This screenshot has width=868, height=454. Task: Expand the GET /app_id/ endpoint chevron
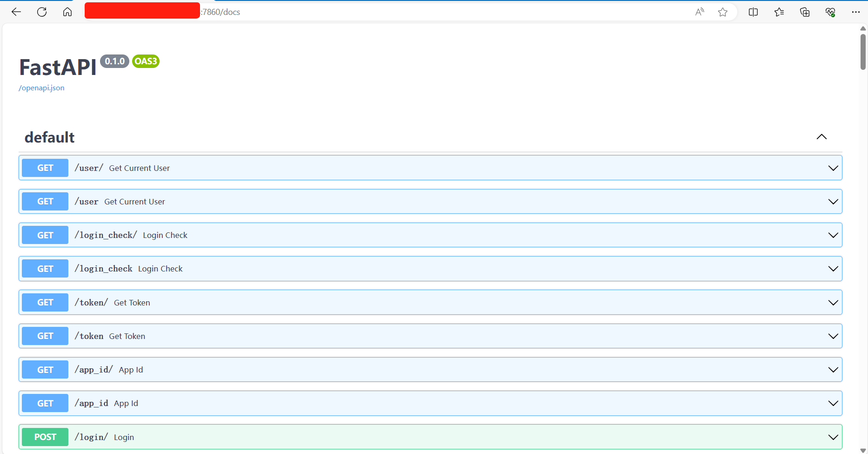coord(833,370)
